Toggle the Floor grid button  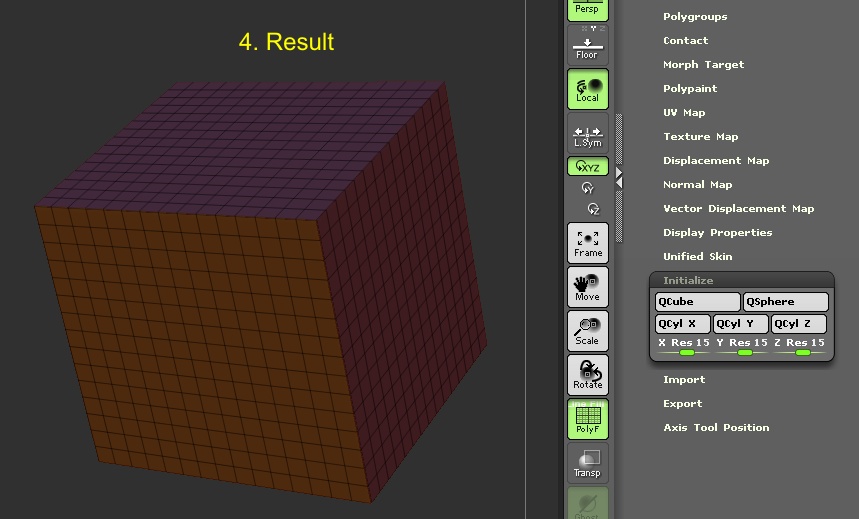tap(587, 45)
